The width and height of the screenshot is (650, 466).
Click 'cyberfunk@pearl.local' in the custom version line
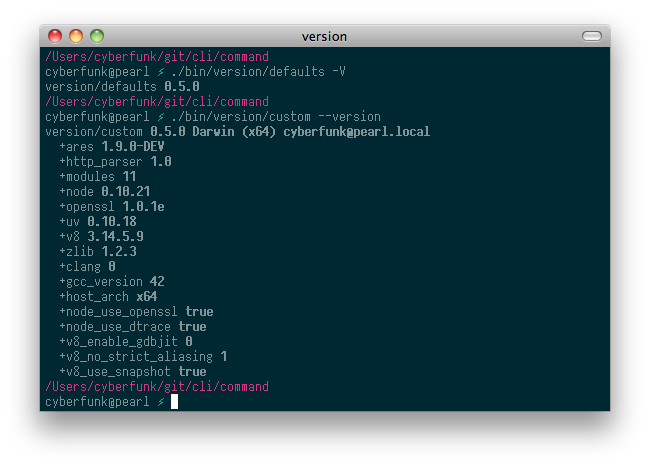(357, 131)
